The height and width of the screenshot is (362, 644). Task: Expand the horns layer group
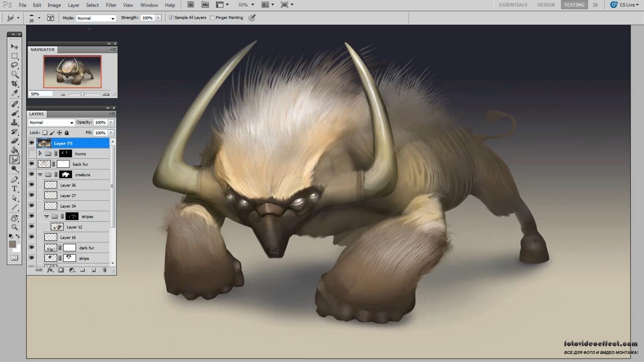coord(40,153)
